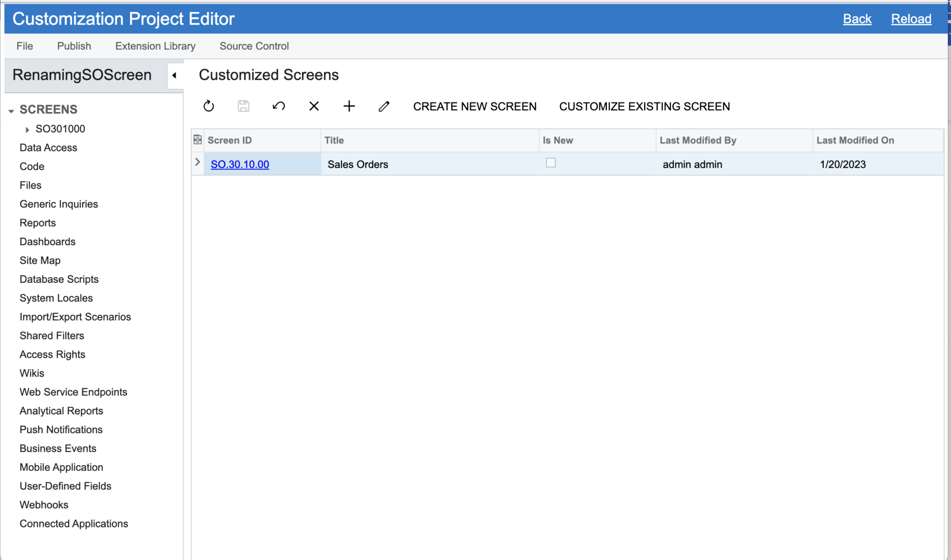The height and width of the screenshot is (560, 951).
Task: Collapse the SCREENS section
Action: pos(11,111)
